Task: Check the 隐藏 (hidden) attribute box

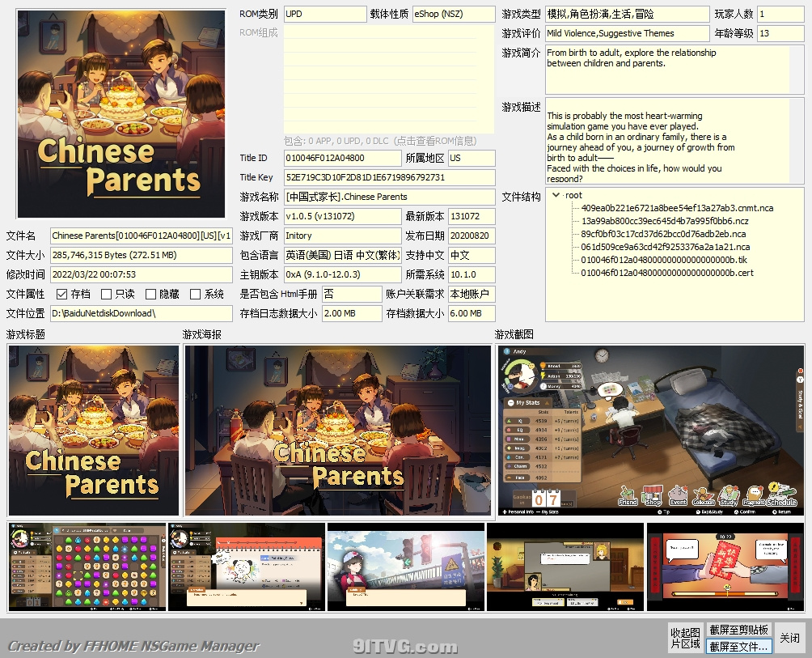Action: click(x=150, y=295)
